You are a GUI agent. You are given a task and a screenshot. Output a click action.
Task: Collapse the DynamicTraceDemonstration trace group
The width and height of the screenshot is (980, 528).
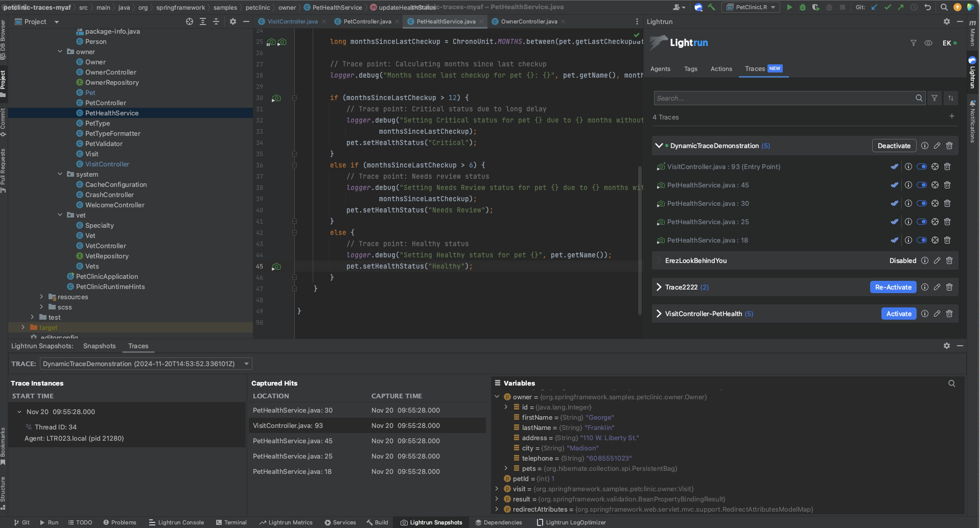click(x=659, y=146)
